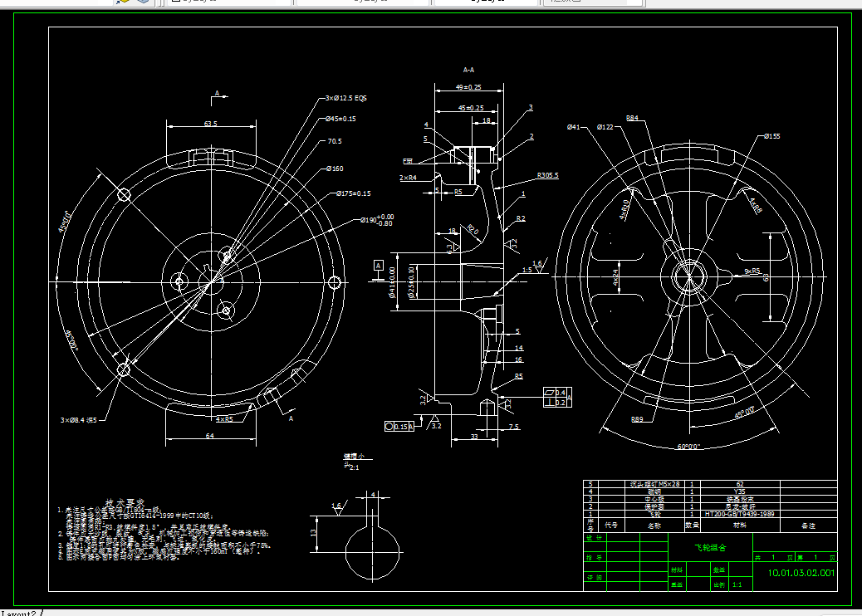
Task: Select the 材料 column header in parts list
Action: tap(739, 526)
